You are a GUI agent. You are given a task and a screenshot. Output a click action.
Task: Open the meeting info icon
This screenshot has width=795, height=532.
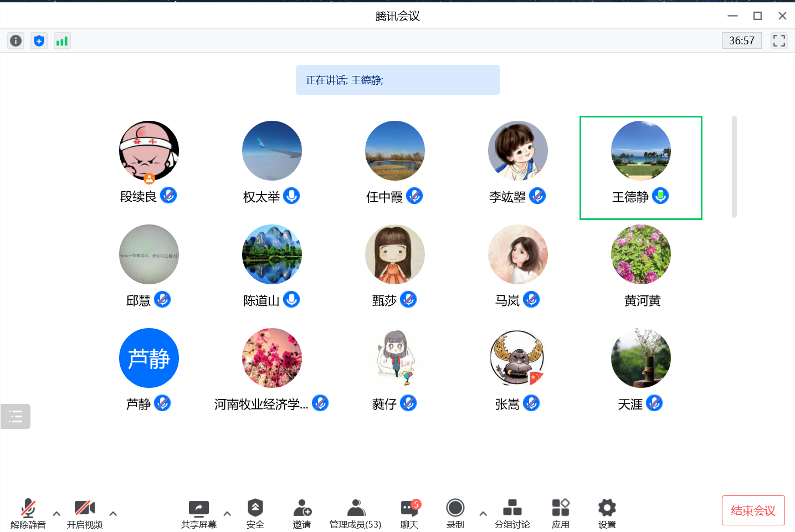pyautogui.click(x=16, y=40)
